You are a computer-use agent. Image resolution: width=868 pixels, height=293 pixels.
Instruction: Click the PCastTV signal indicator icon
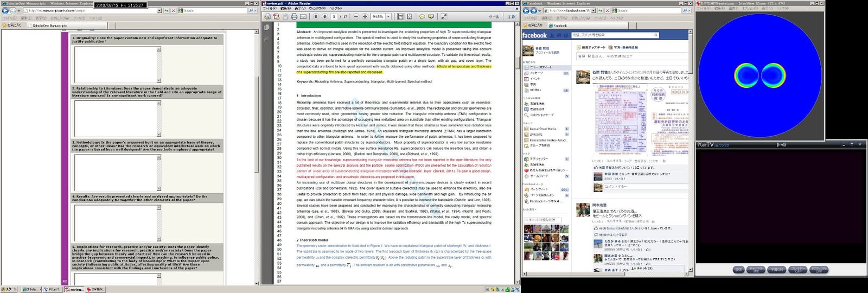pyautogui.click(x=781, y=145)
